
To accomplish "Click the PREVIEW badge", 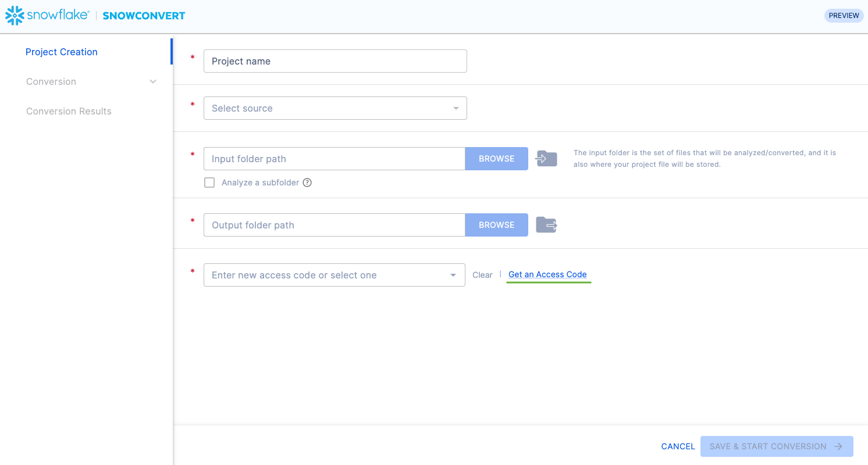I will [x=844, y=16].
